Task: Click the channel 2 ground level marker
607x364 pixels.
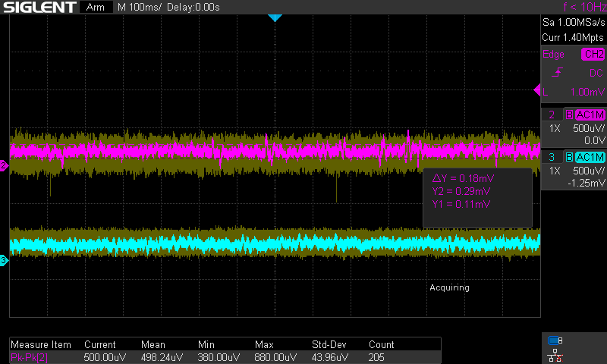Action: 4,165
